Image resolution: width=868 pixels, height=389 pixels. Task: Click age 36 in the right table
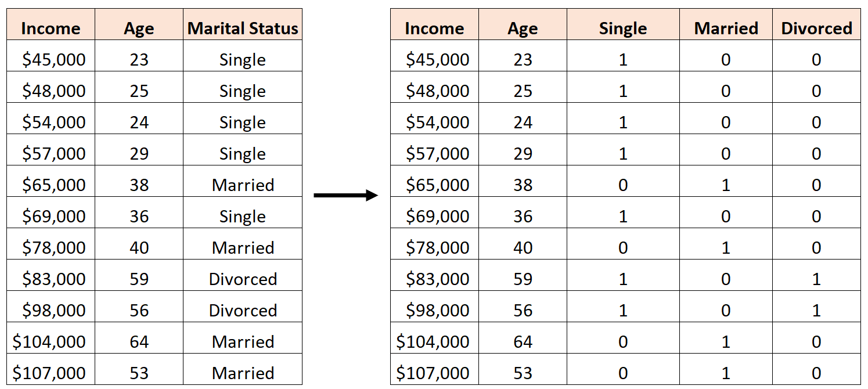523,217
